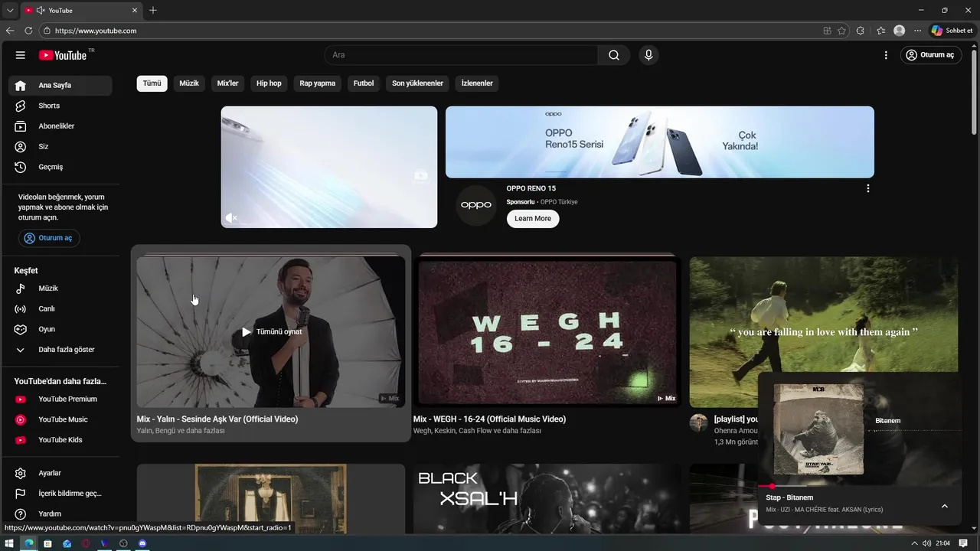
Task: Click Learn More on OPPO ad
Action: (533, 219)
